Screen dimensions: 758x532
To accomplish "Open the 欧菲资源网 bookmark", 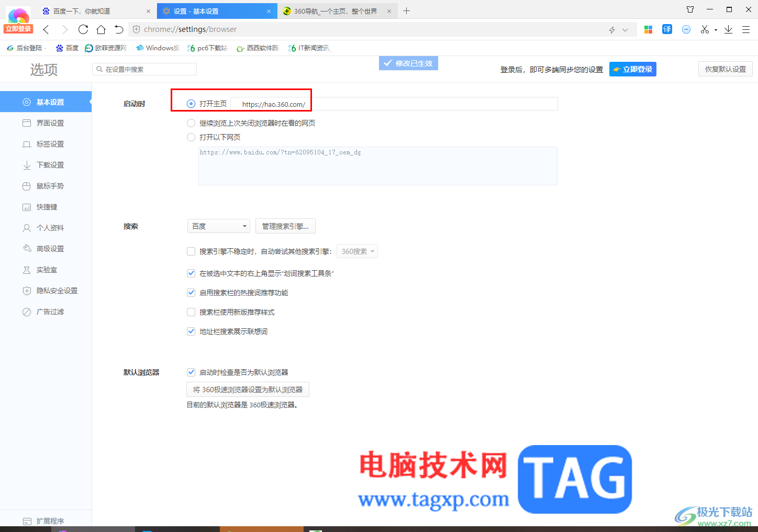I will coord(106,48).
